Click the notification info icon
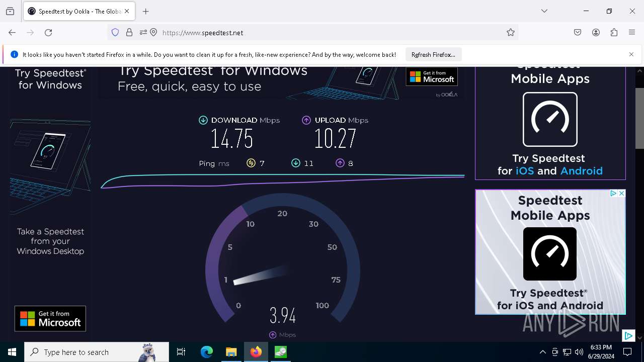644x362 pixels. (x=14, y=55)
